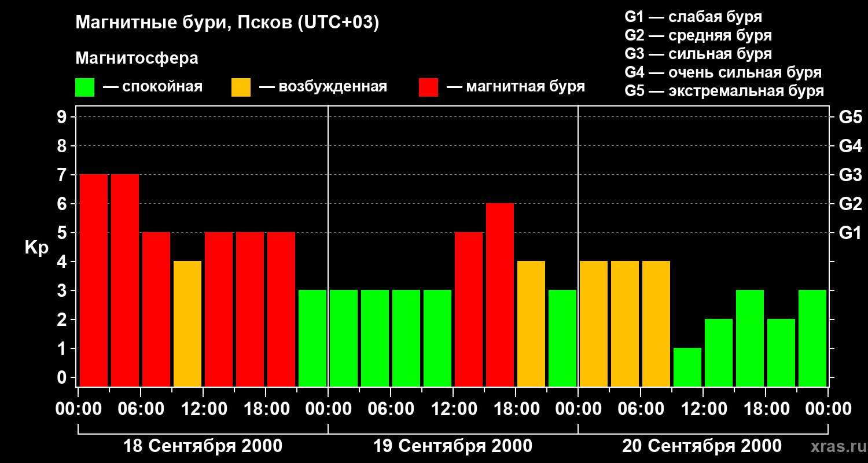Click the yellow Kp 4 bar on 18 Сентября
Viewport: 868px width, 463px height.
click(x=187, y=324)
